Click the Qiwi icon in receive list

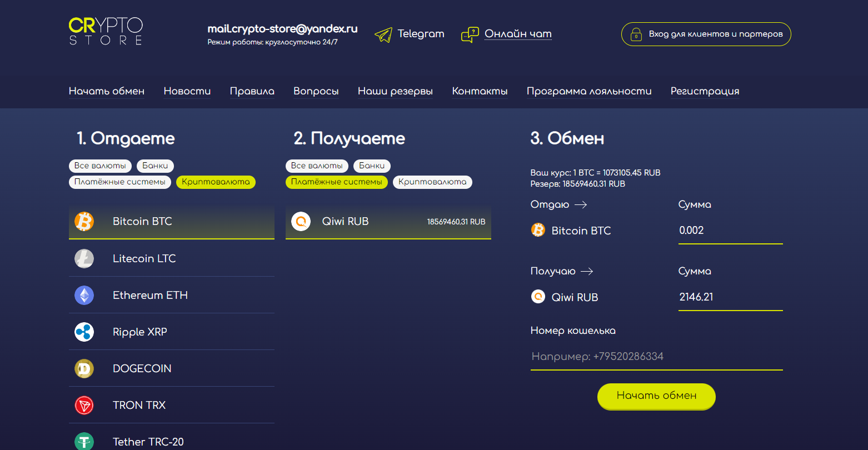click(301, 221)
